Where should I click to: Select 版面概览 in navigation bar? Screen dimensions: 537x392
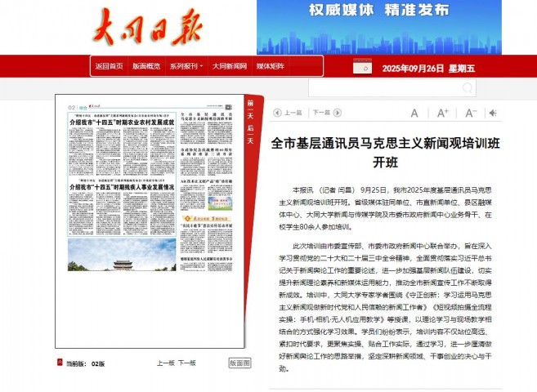[x=146, y=66]
